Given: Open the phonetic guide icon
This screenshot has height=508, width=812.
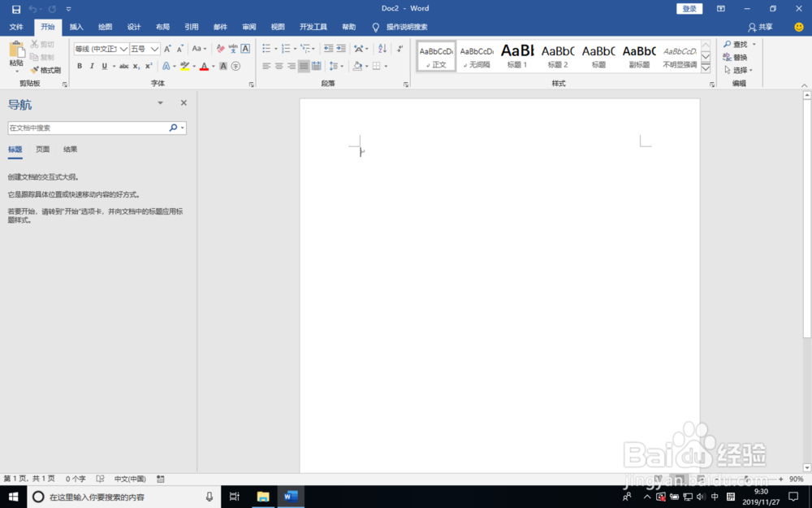Looking at the screenshot, I should [233, 49].
